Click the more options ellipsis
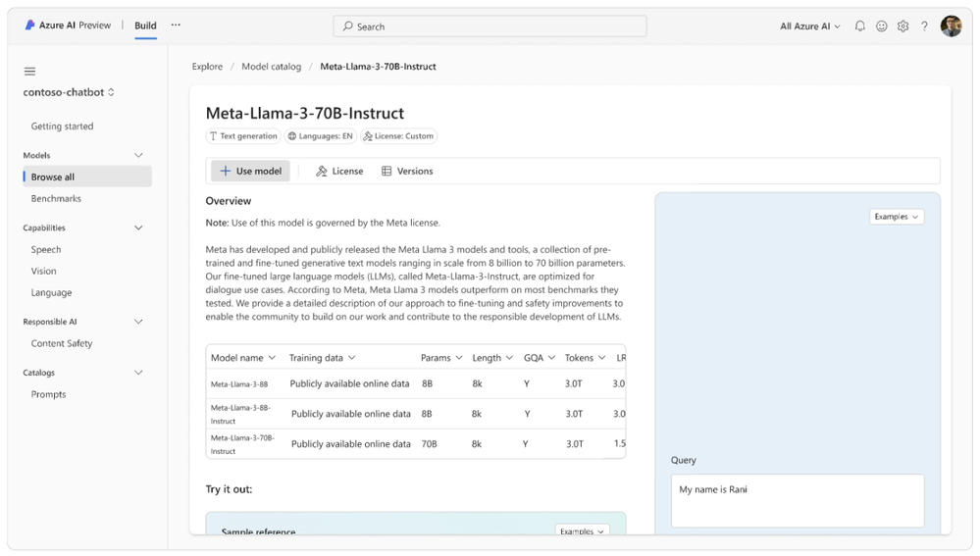Image resolution: width=980 pixels, height=556 pixels. point(176,25)
